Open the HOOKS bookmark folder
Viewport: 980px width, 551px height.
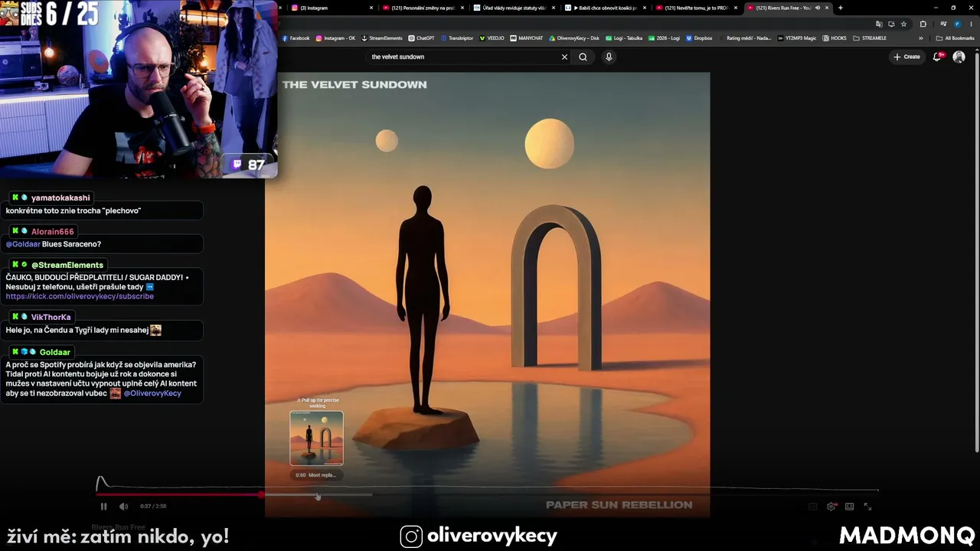point(835,38)
